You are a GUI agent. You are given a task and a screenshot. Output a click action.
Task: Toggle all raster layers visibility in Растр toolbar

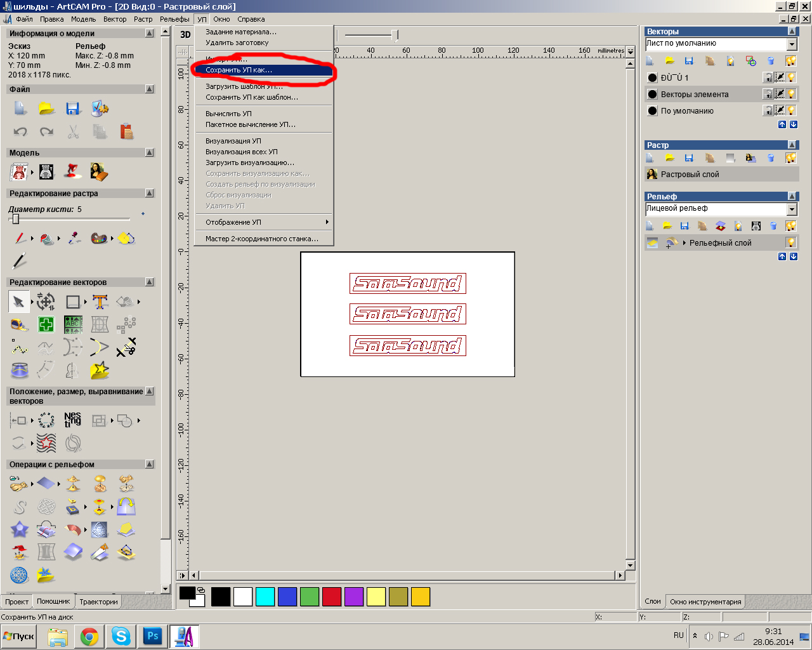tap(791, 158)
